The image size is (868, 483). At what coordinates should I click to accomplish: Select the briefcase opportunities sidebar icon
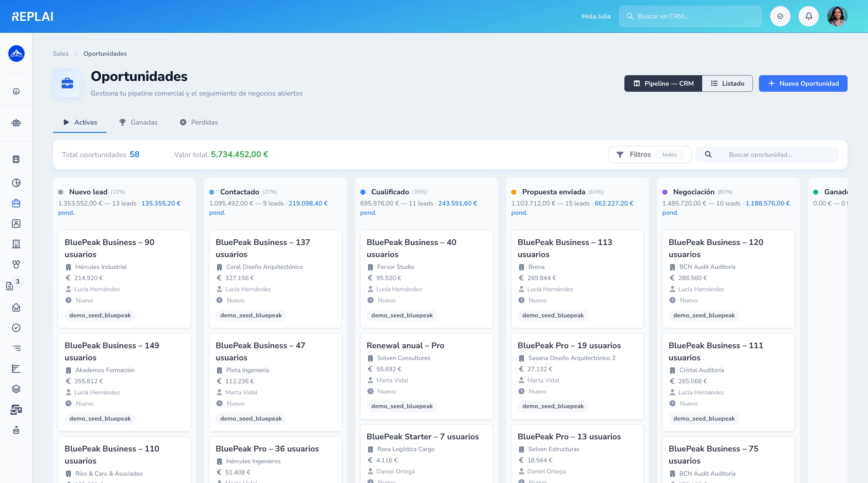[x=16, y=203]
